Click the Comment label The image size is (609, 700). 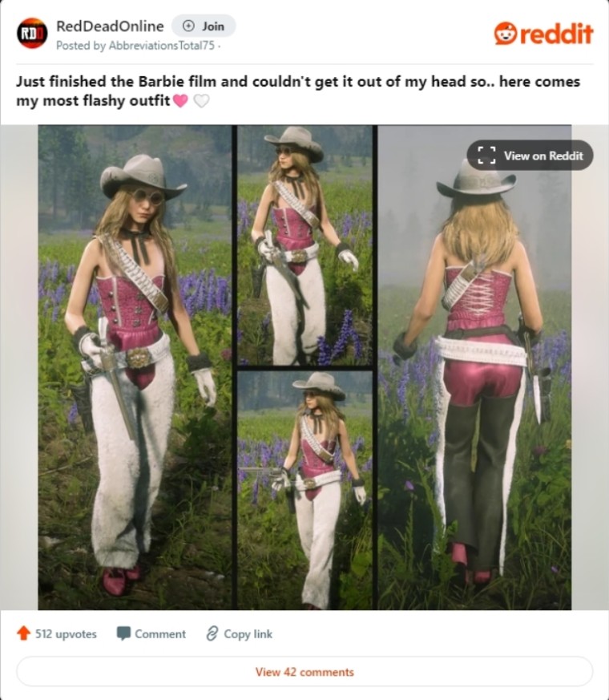coord(160,634)
